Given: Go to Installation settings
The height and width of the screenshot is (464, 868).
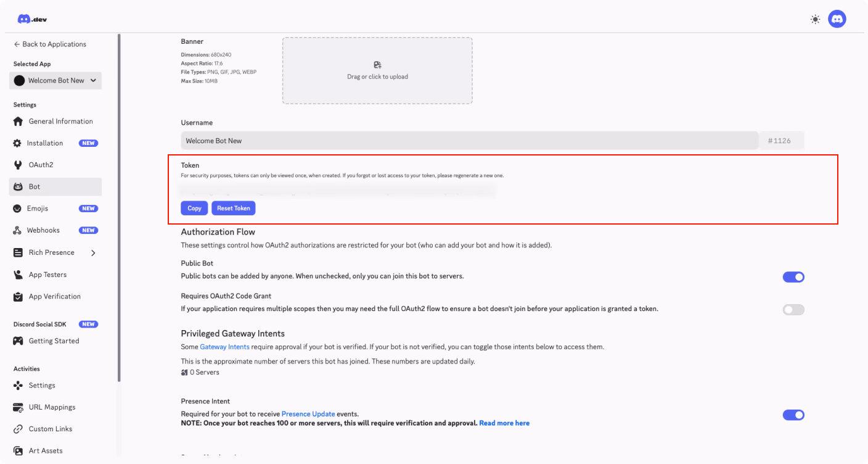Looking at the screenshot, I should (x=55, y=143).
